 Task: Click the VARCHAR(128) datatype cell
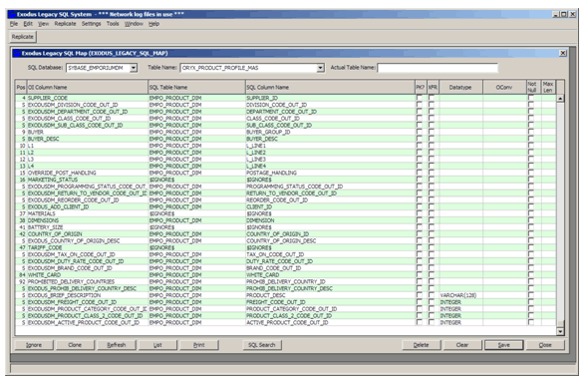[460, 295]
